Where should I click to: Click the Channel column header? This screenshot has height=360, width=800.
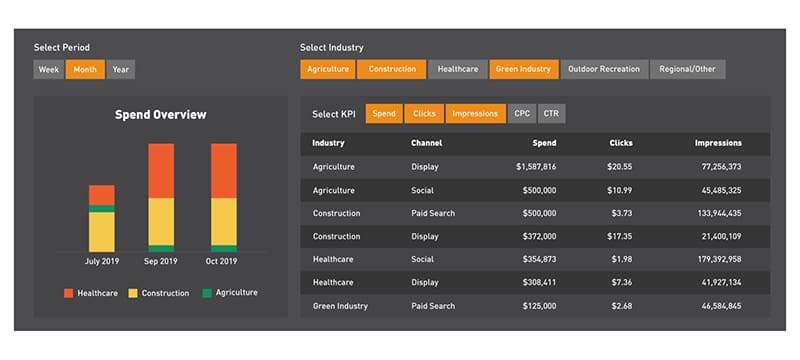(x=427, y=143)
